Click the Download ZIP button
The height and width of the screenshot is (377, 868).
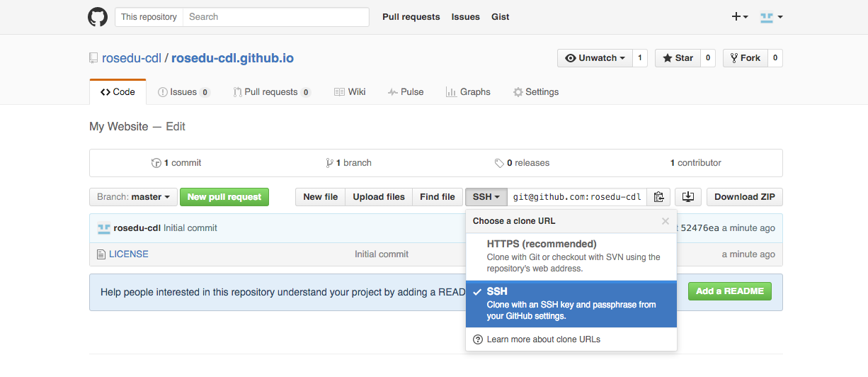(745, 197)
